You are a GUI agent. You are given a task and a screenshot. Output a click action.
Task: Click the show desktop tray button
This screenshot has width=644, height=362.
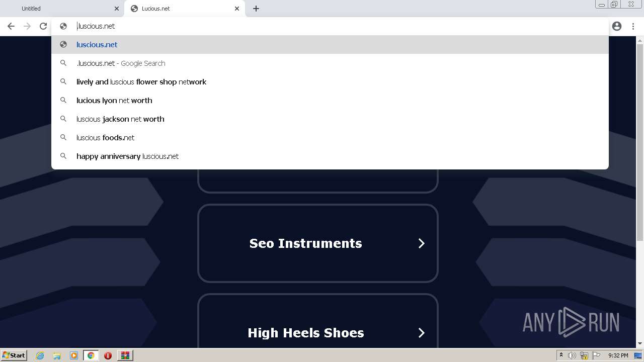click(638, 355)
